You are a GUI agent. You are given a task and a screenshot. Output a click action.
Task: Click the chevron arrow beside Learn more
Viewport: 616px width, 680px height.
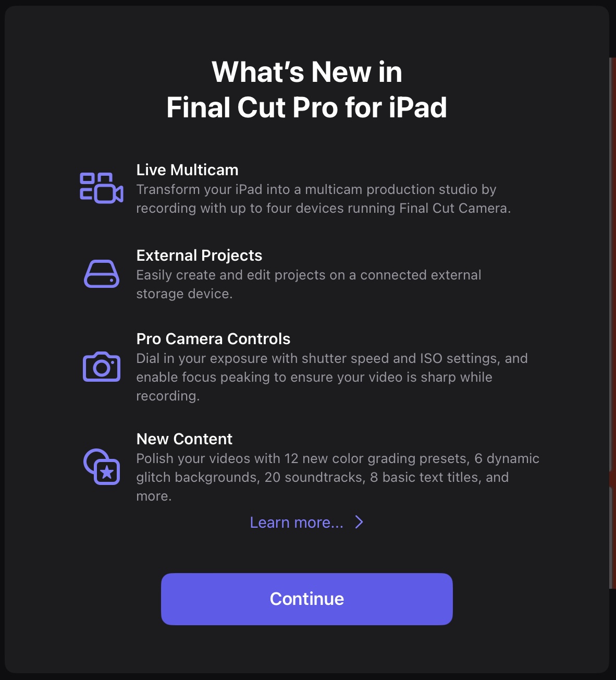(x=359, y=523)
